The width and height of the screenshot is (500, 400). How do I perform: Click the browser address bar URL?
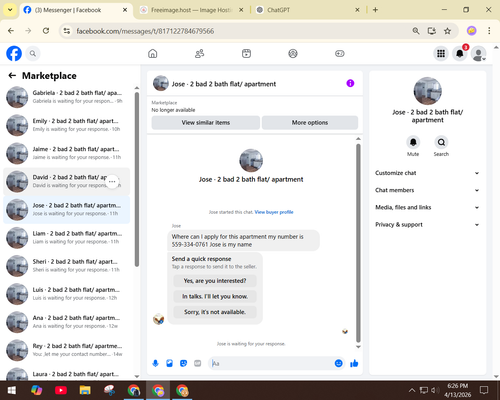coord(145,31)
